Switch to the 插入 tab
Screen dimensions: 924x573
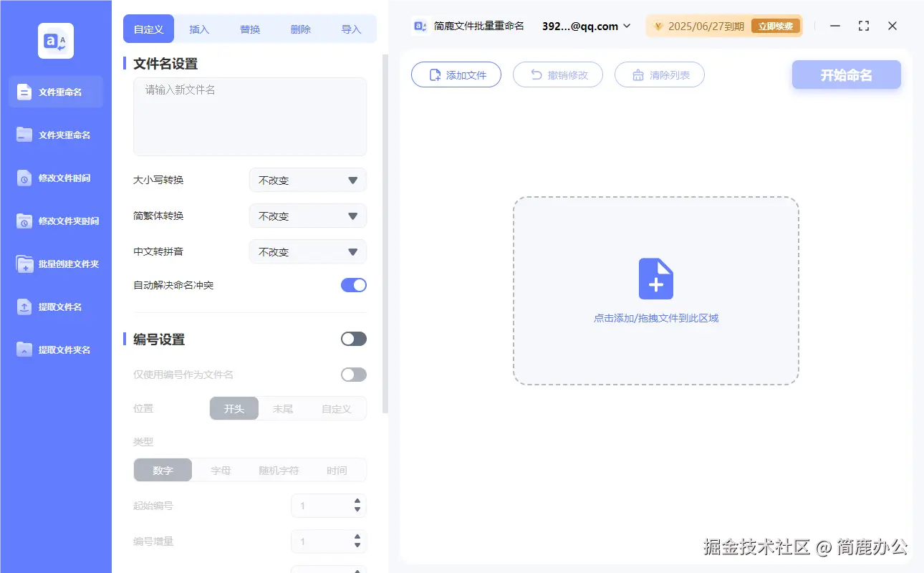(x=198, y=29)
